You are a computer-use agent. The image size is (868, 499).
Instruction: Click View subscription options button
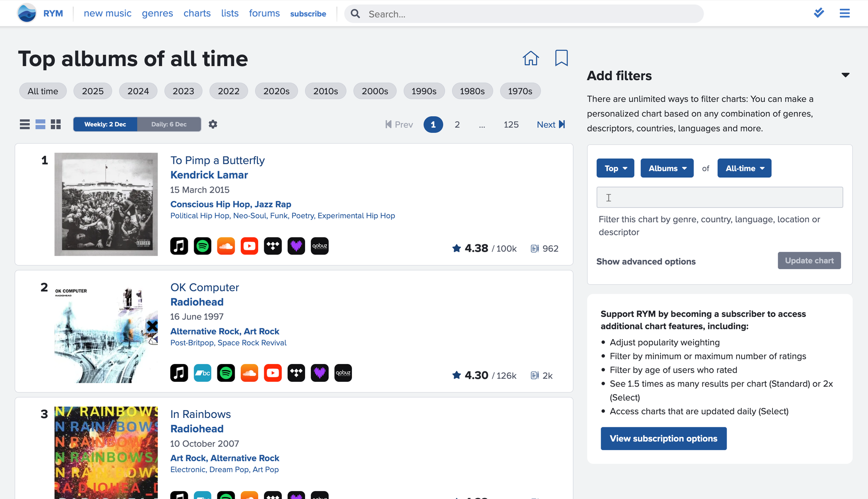click(663, 439)
